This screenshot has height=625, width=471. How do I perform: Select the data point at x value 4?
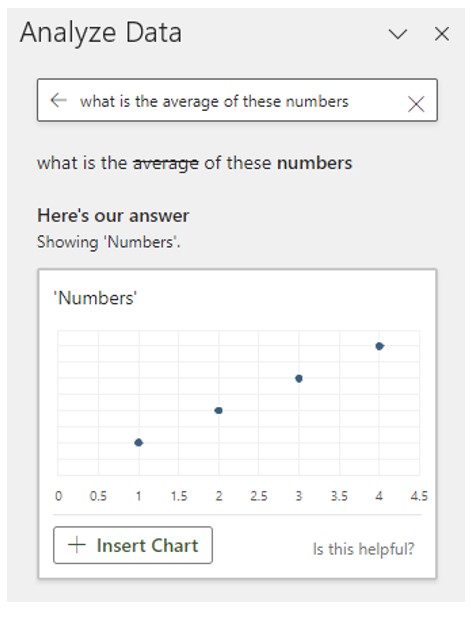pos(379,346)
